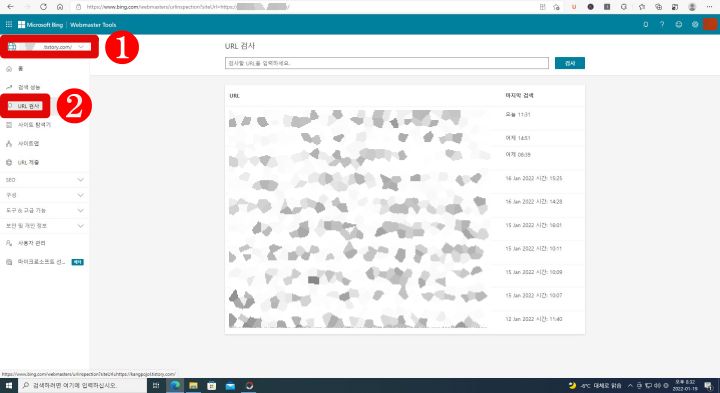Screen dimensions: 720x393
Task: Open the orange account avatar
Action: click(710, 24)
